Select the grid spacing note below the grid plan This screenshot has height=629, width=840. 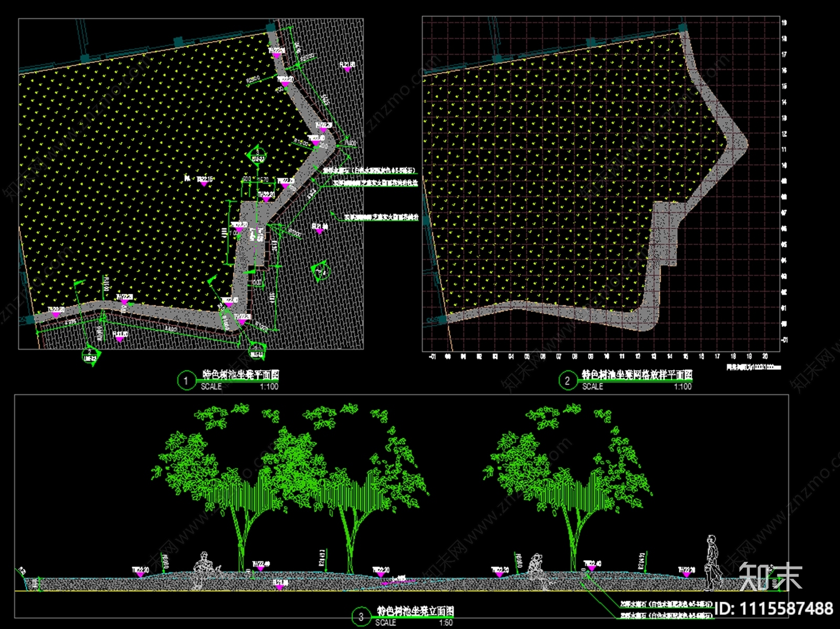pos(753,367)
